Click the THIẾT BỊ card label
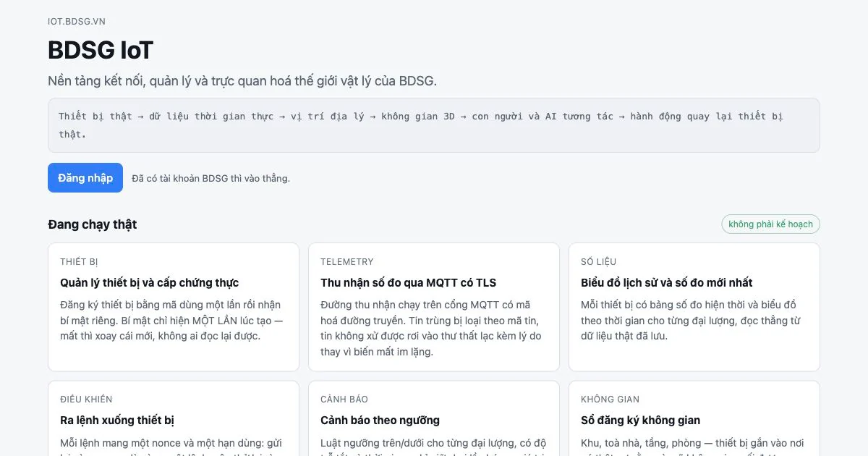Image resolution: width=868 pixels, height=456 pixels. [x=79, y=262]
